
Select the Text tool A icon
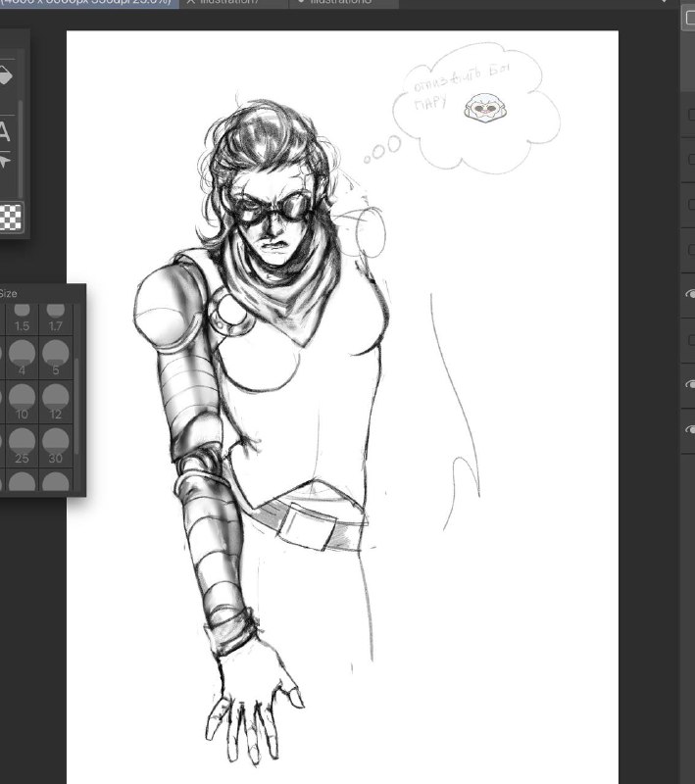click(x=4, y=131)
